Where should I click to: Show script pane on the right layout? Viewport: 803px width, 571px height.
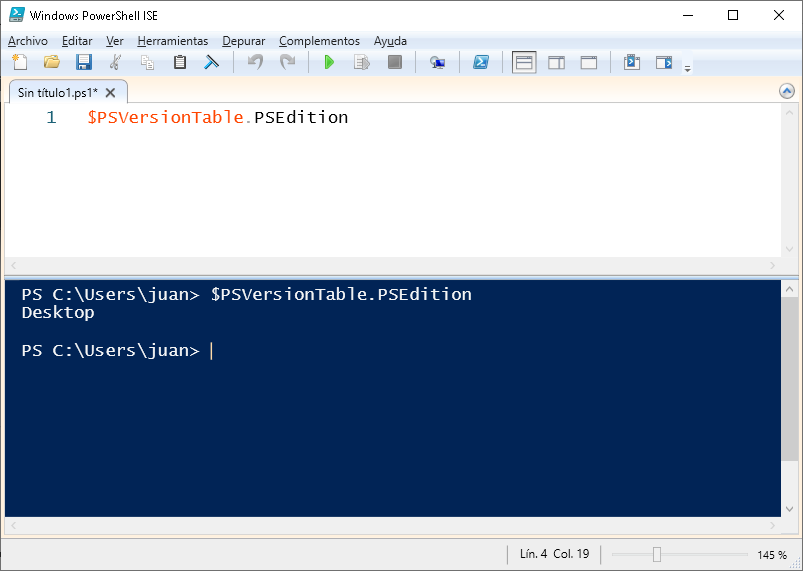tap(556, 62)
